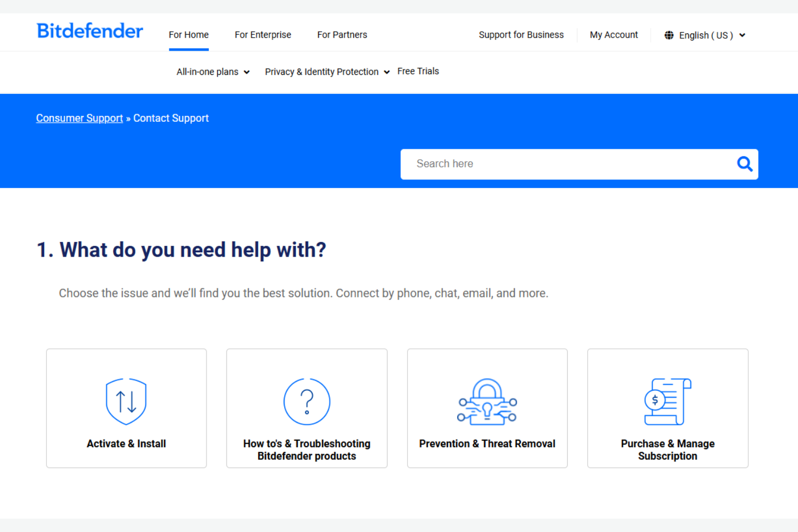Choose the Prevention & Threat Removal card
Viewport: 798px width, 532px height.
tap(487, 408)
